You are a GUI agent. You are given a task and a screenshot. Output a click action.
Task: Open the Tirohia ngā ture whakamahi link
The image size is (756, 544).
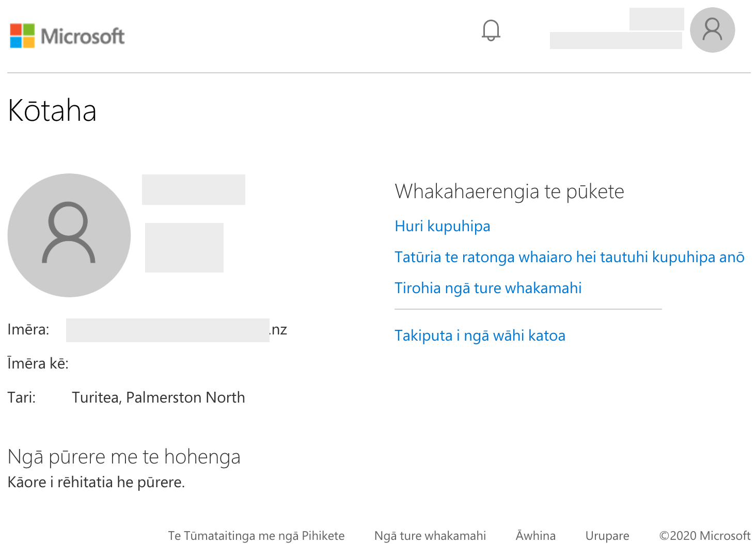(487, 288)
